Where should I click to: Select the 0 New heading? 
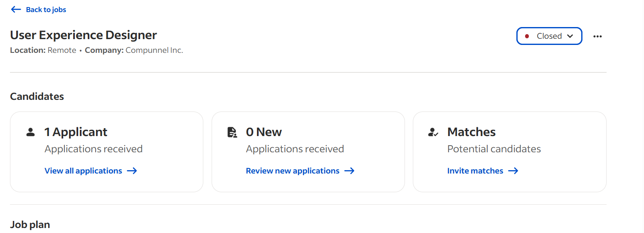264,132
